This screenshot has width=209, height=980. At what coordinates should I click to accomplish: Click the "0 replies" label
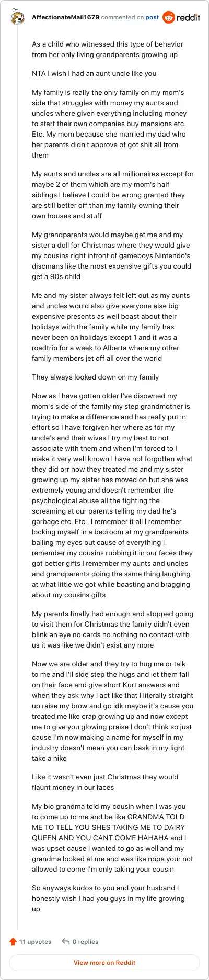coord(85,941)
